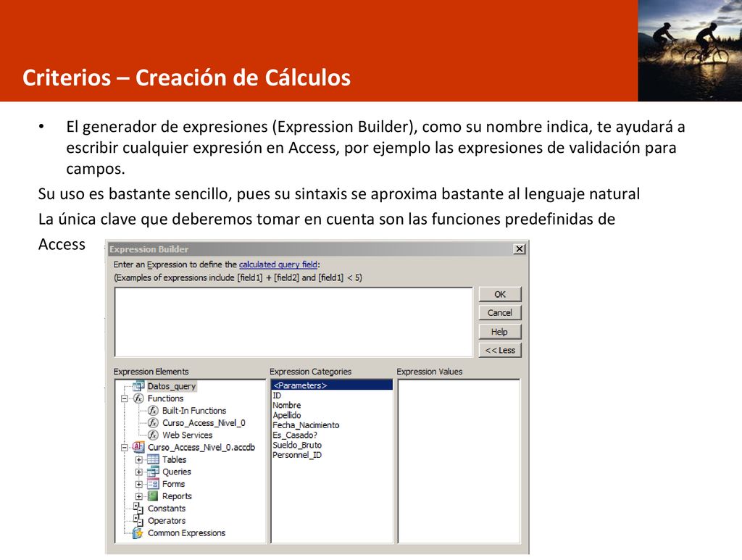Close the Expression Builder dialog
Screen dimensions: 742x560
(x=519, y=248)
